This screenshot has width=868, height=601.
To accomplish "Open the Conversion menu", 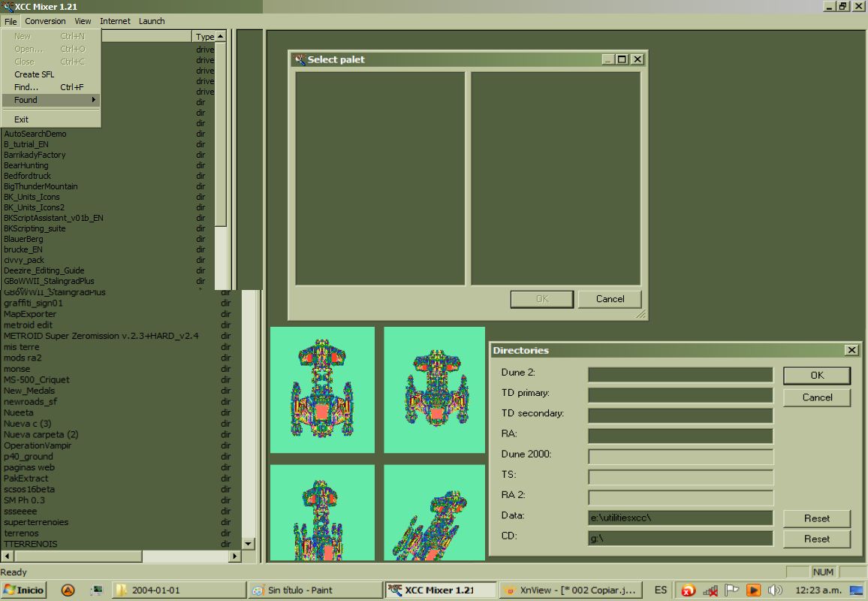I will [x=45, y=21].
